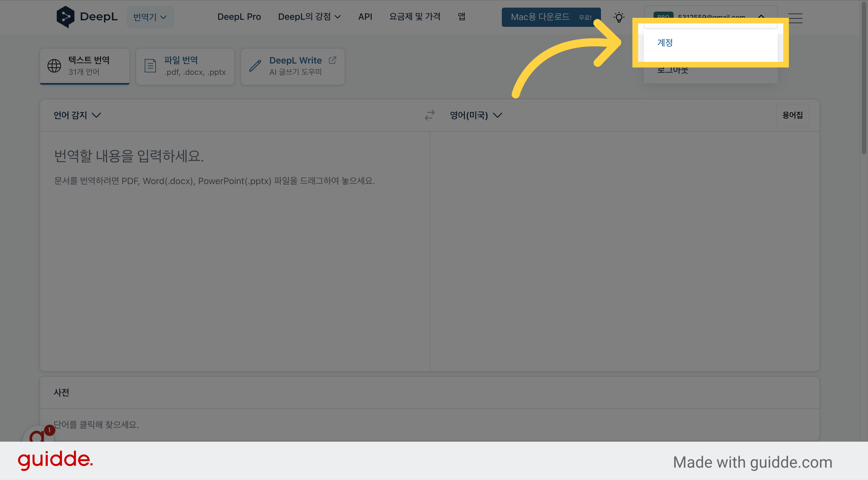The image size is (868, 480).
Task: Swap languages with the arrows icon
Action: 429,115
